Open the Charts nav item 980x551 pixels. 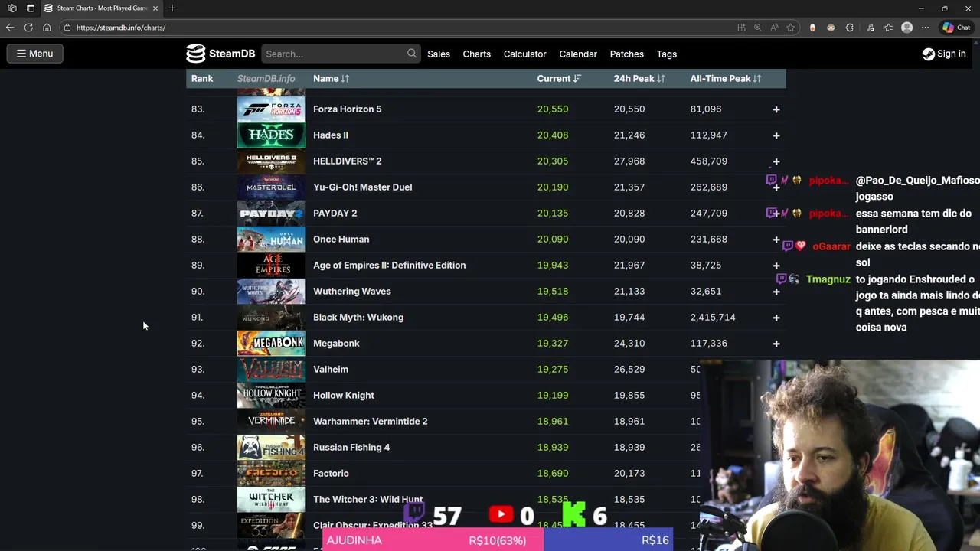pyautogui.click(x=476, y=54)
